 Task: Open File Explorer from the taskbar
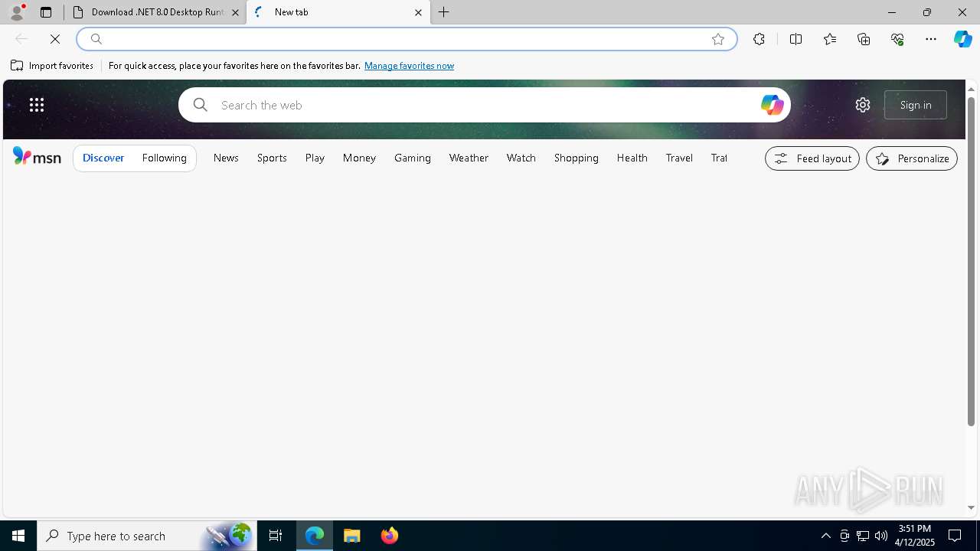[352, 536]
